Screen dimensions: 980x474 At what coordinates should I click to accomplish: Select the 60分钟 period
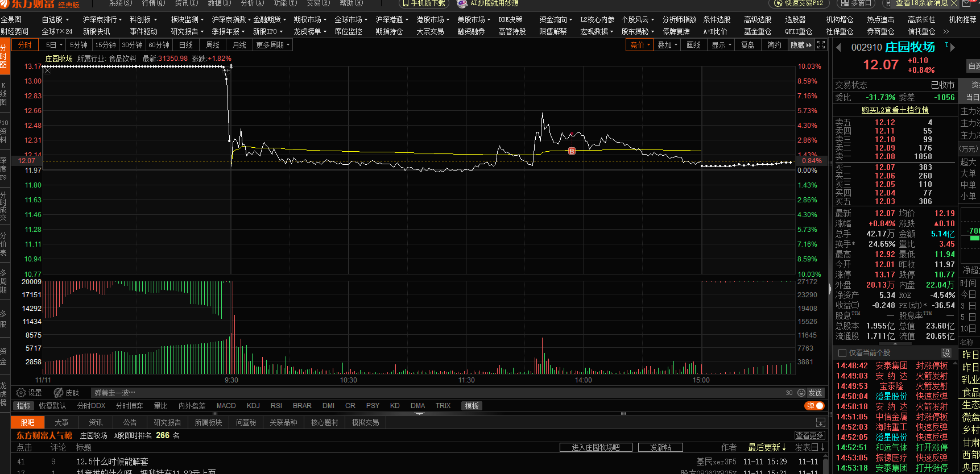tap(159, 45)
